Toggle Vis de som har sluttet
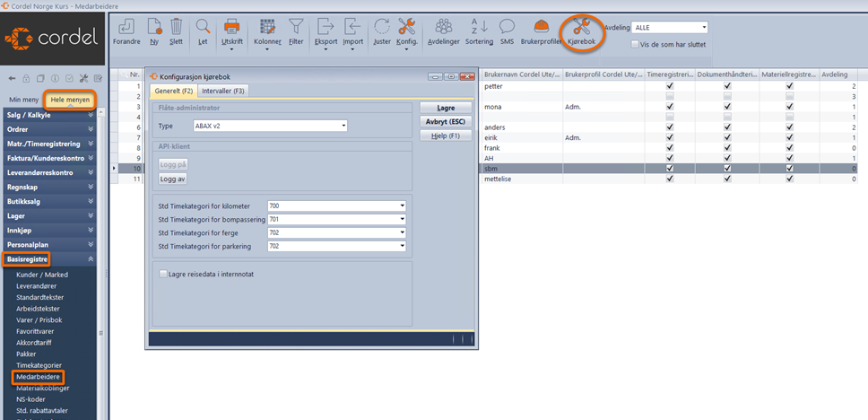Viewport: 868px width, 420px height. click(x=636, y=44)
